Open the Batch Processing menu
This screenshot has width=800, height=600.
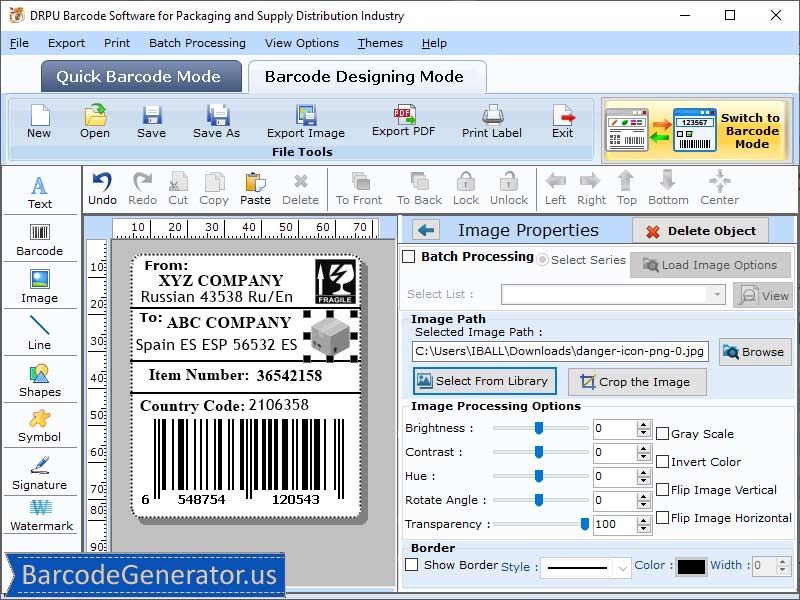tap(197, 43)
